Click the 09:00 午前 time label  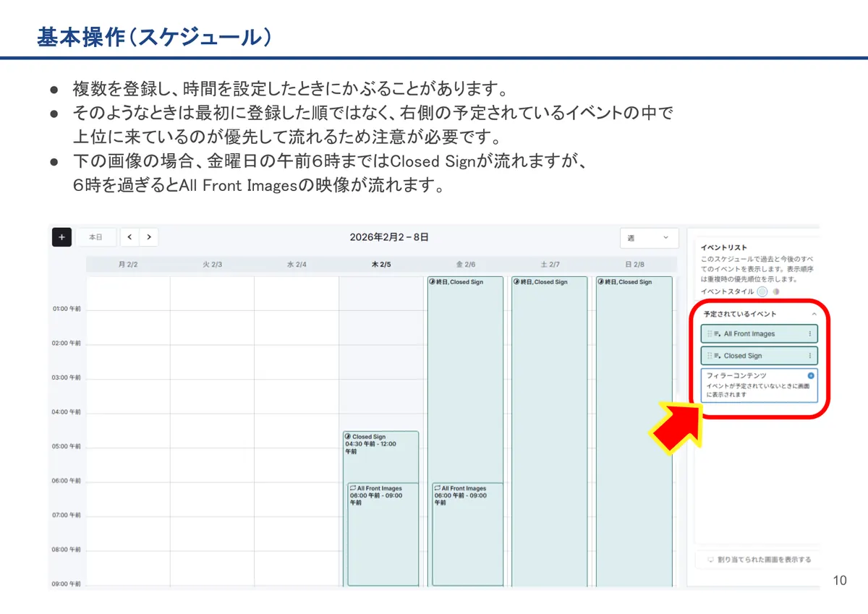[x=67, y=584]
